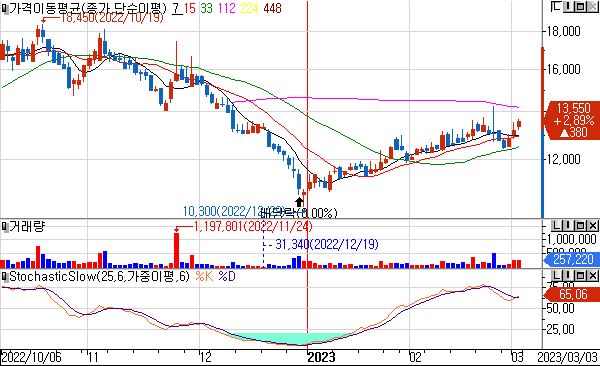Click the %D legend label

click(227, 276)
